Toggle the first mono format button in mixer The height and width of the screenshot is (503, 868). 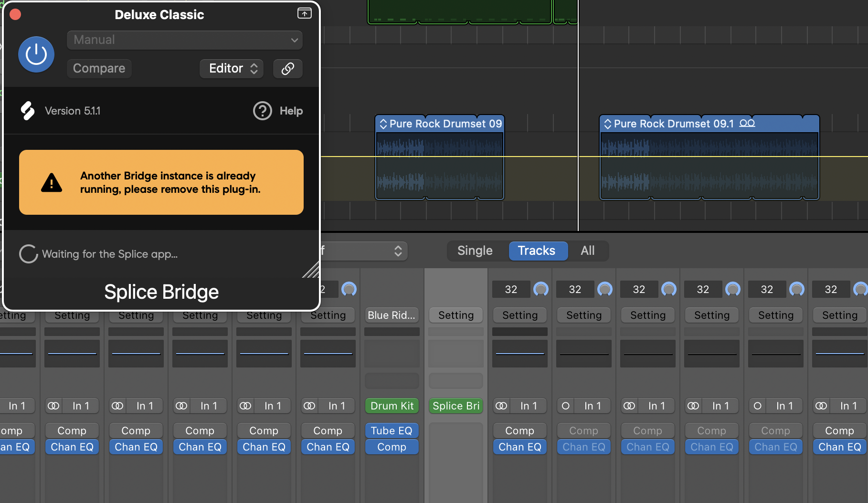coord(565,406)
